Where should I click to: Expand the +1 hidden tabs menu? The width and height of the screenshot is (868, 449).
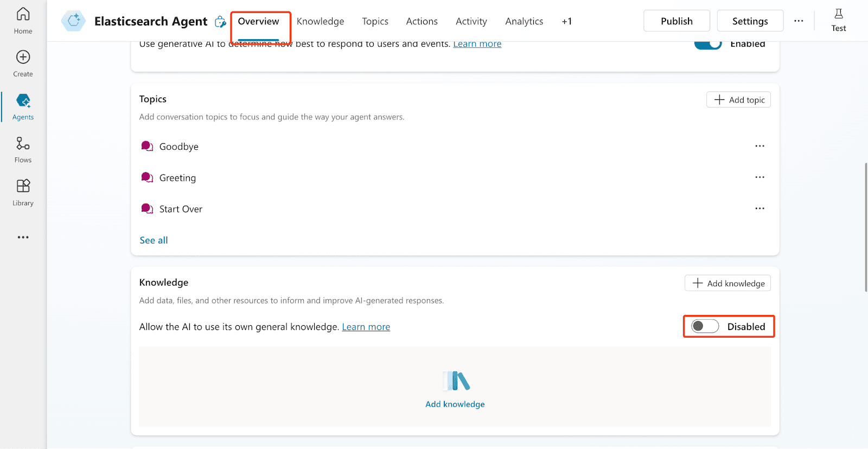pyautogui.click(x=566, y=22)
